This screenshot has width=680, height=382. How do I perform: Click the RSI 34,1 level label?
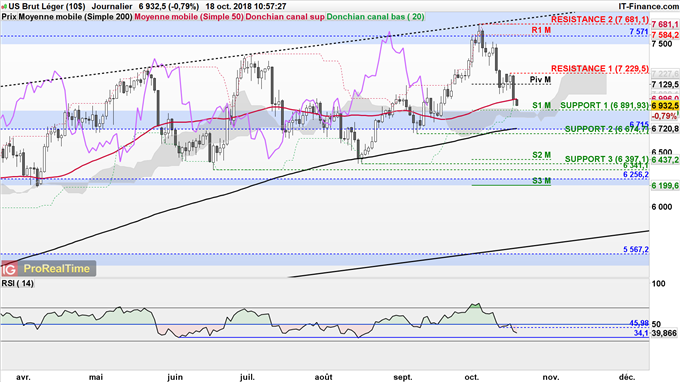coord(641,333)
